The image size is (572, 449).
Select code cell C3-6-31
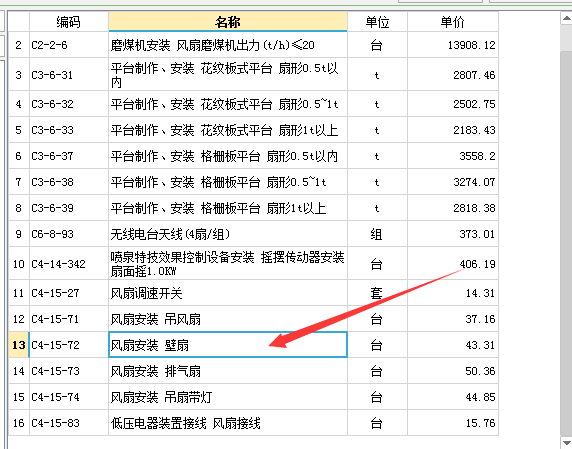(69, 74)
